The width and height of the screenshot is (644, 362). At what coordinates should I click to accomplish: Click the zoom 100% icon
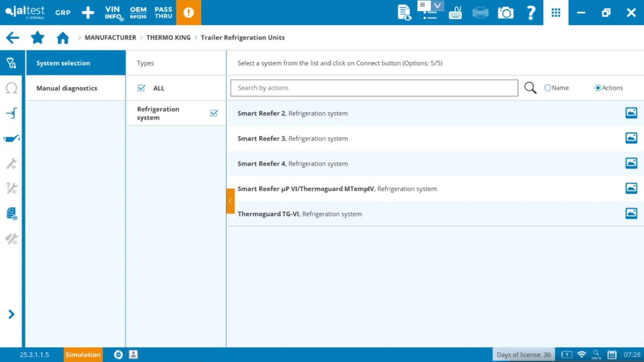point(596,354)
